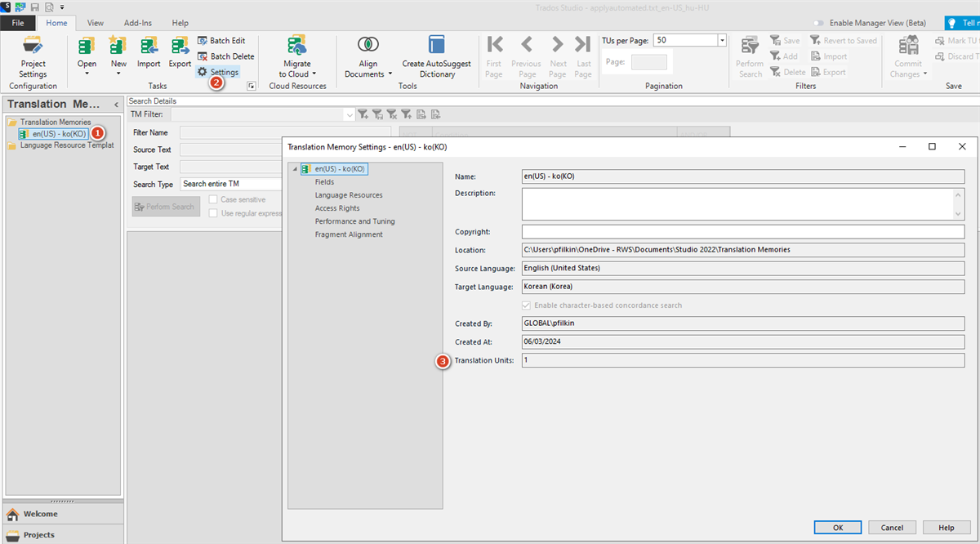Screen dimensions: 980x544
Task: Select Fields in the settings tree
Action: (324, 182)
